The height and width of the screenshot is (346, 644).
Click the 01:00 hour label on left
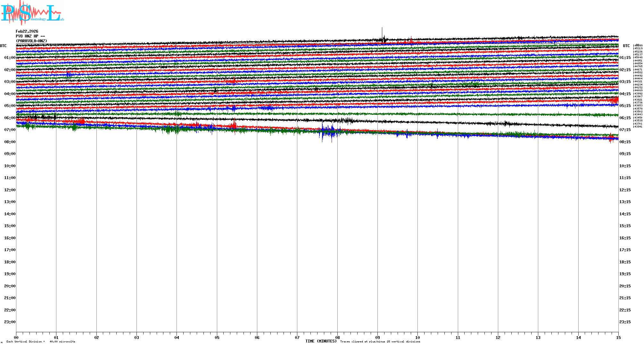point(10,58)
